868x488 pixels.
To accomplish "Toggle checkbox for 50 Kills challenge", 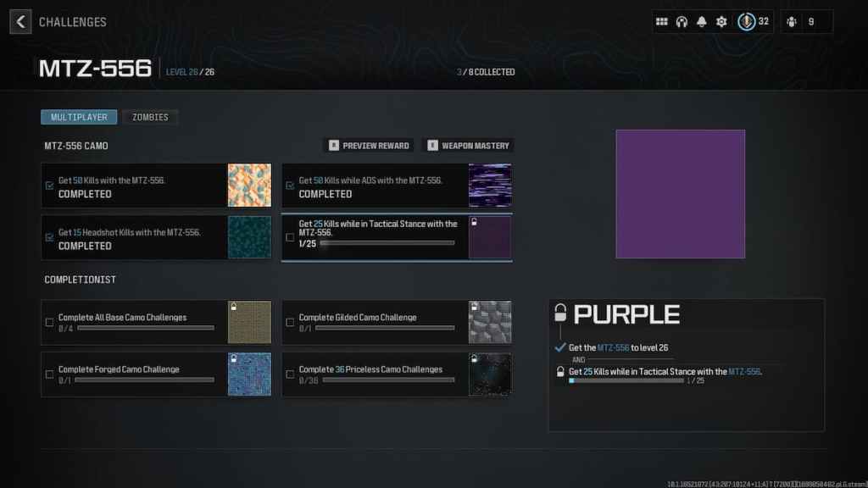I will [49, 186].
